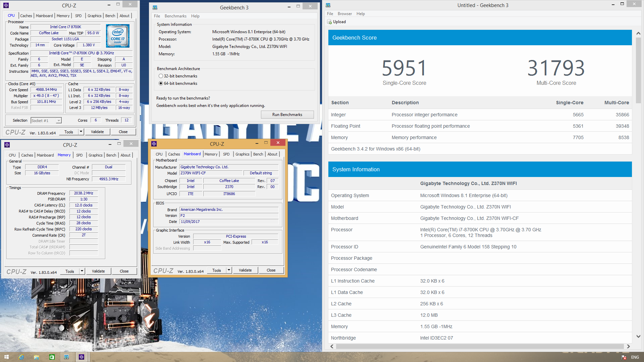Click the BIOS Version F2 field
This screenshot has width=644, height=362.
pos(229,216)
